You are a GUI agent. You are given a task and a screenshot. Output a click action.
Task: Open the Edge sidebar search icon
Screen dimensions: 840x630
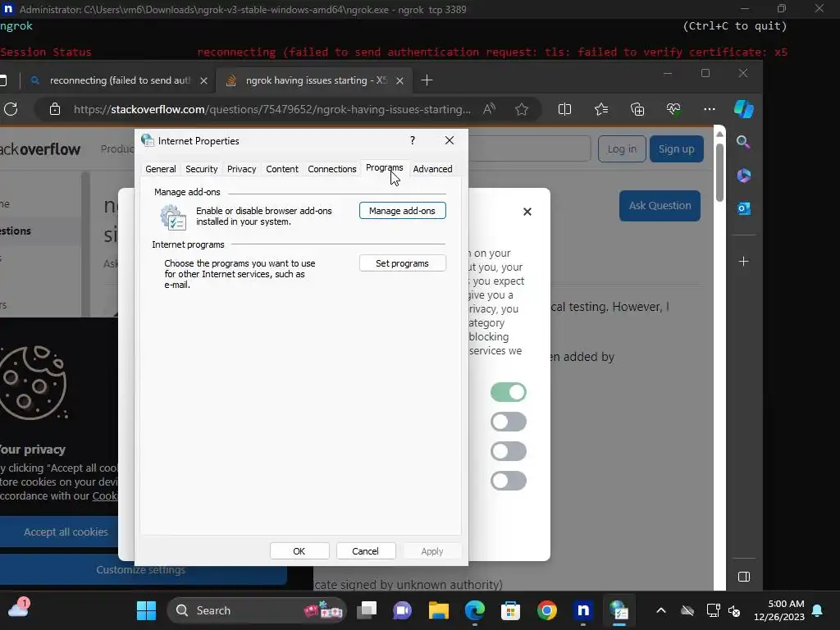(x=743, y=142)
